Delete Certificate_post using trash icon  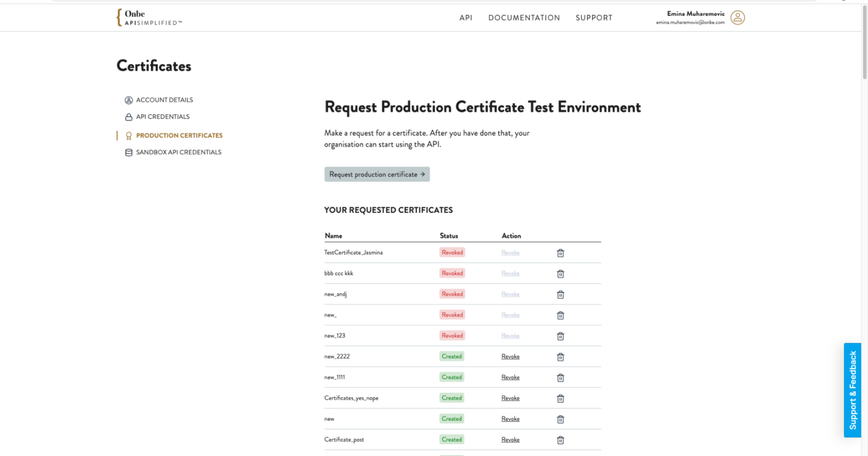tap(560, 440)
